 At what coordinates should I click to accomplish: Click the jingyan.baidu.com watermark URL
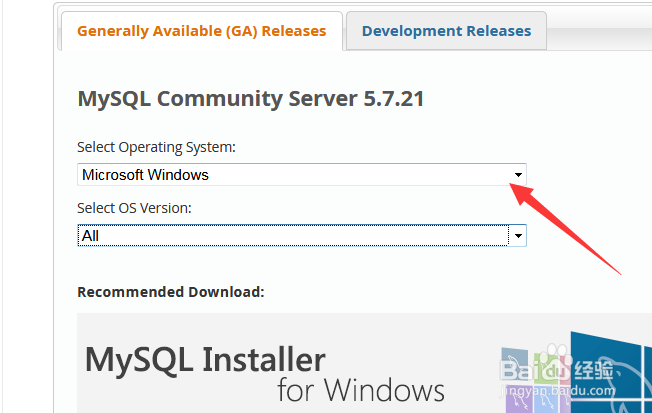558,391
